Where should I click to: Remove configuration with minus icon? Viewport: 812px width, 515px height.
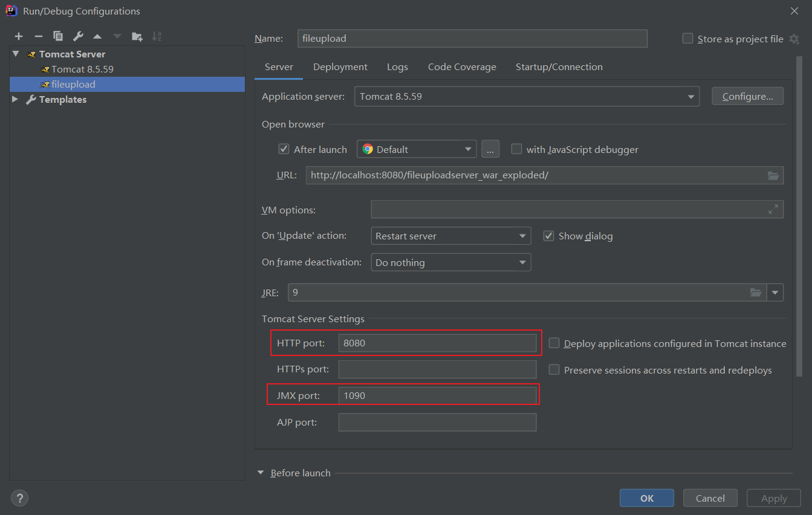point(38,36)
